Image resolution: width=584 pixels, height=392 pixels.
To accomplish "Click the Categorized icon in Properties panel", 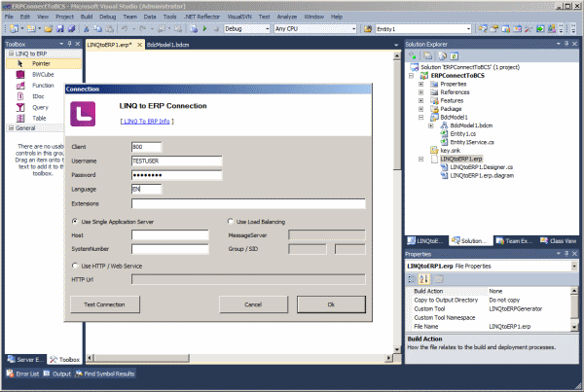I will [x=412, y=279].
